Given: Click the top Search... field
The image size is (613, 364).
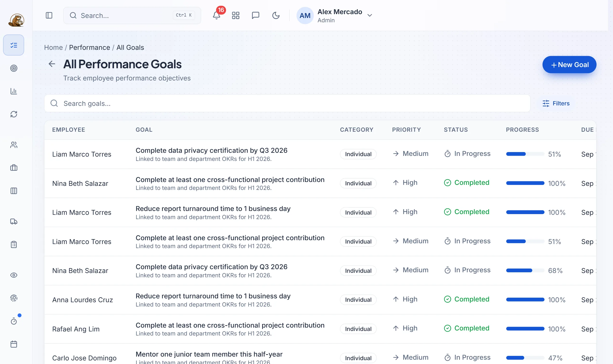Looking at the screenshot, I should [132, 16].
